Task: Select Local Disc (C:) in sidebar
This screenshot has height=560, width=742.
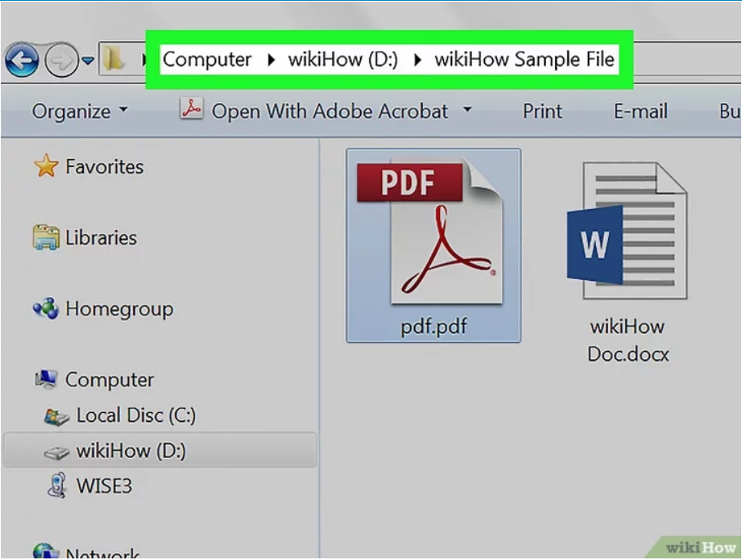Action: 136,416
